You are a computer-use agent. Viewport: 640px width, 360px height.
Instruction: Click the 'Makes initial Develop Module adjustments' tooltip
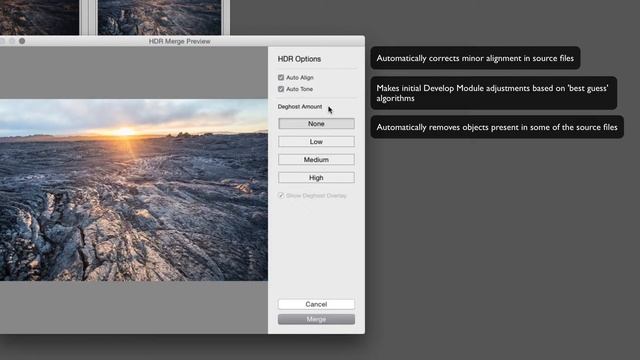(493, 93)
